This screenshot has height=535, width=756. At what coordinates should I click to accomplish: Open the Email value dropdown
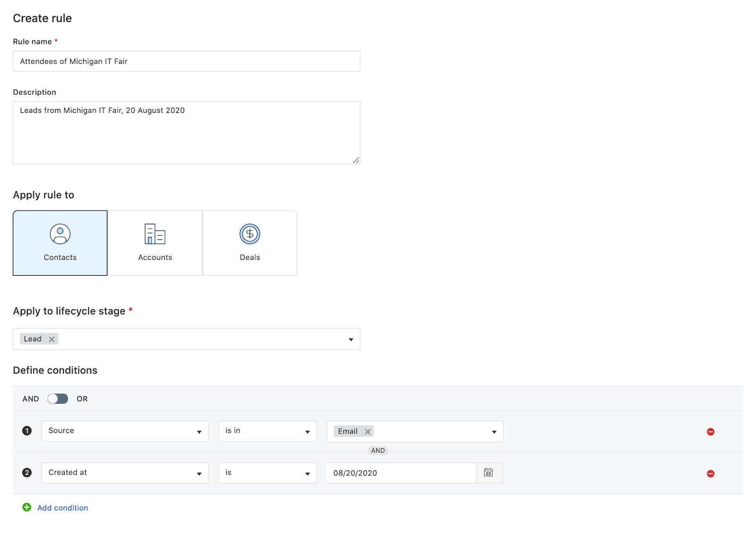[494, 432]
